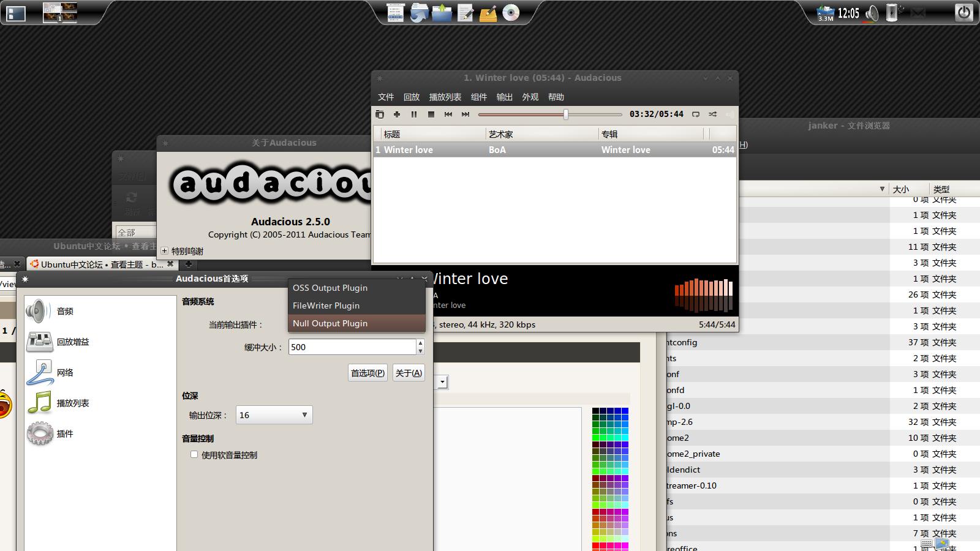Sort playlist by 艺术家 column header
This screenshot has width=980, height=551.
pyautogui.click(x=541, y=134)
